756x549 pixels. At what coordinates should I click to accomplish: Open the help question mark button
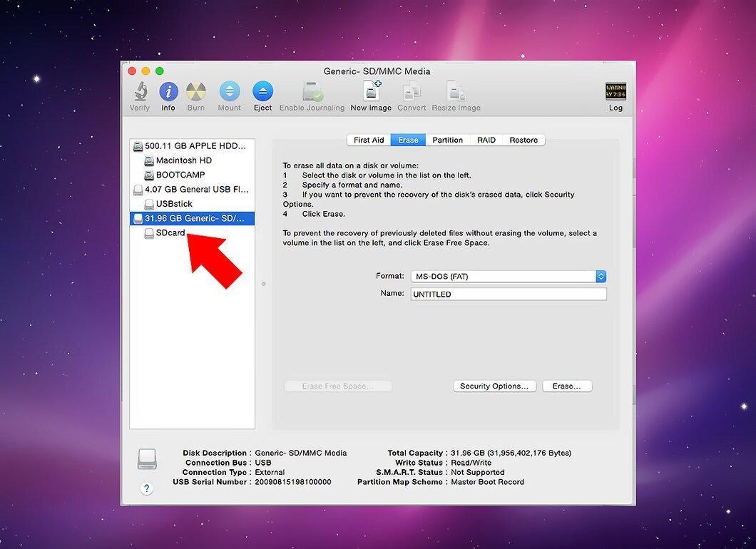(x=147, y=488)
